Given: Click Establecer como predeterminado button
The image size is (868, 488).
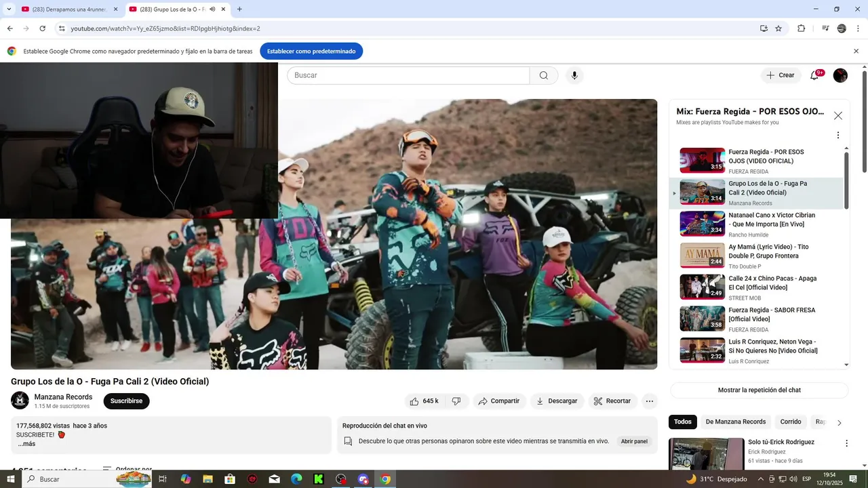Looking at the screenshot, I should click(311, 52).
